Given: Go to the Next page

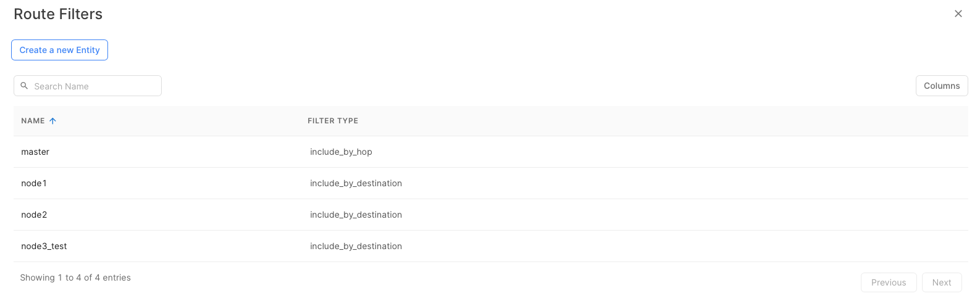Looking at the screenshot, I should [941, 282].
